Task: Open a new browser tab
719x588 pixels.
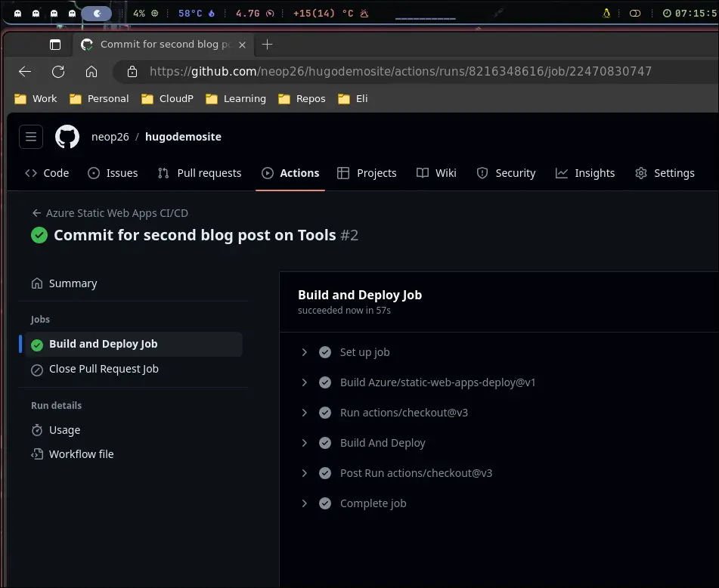Action: click(267, 45)
